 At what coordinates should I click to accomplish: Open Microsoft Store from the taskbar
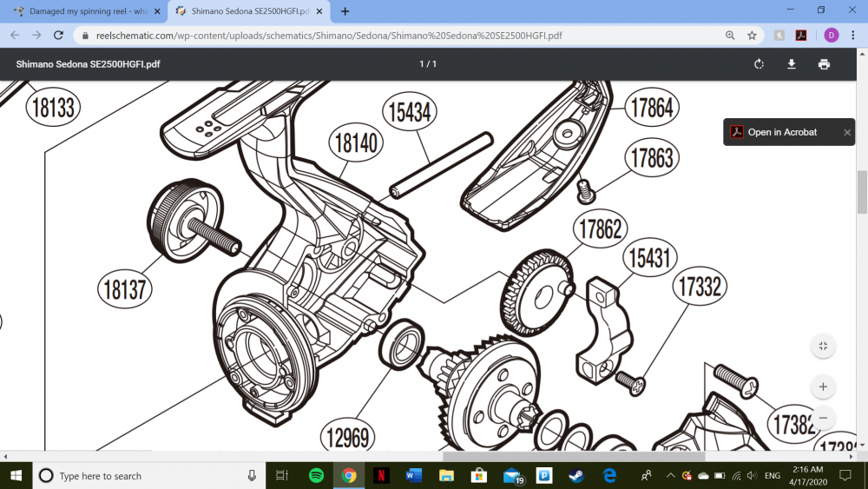479,476
